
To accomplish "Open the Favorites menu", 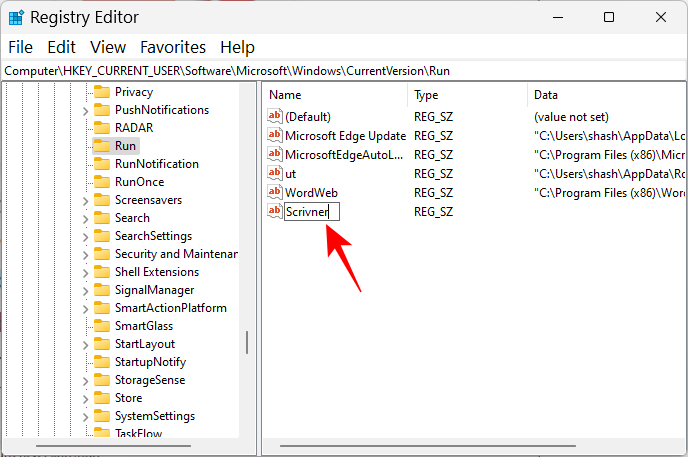I will coord(172,47).
